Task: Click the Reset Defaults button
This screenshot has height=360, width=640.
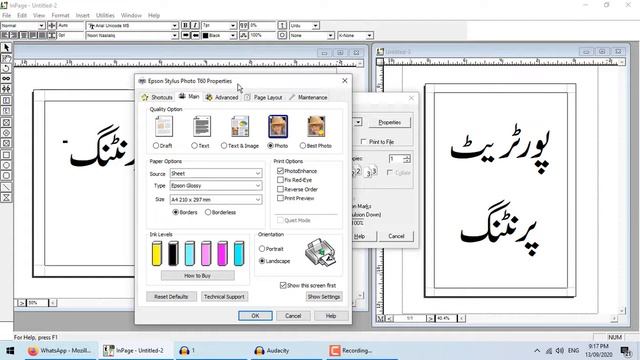Action: pyautogui.click(x=171, y=297)
